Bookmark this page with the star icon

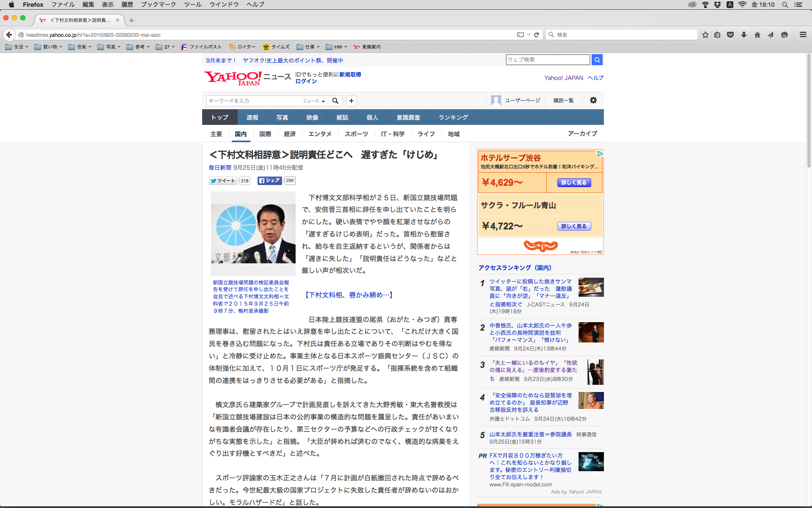(705, 35)
